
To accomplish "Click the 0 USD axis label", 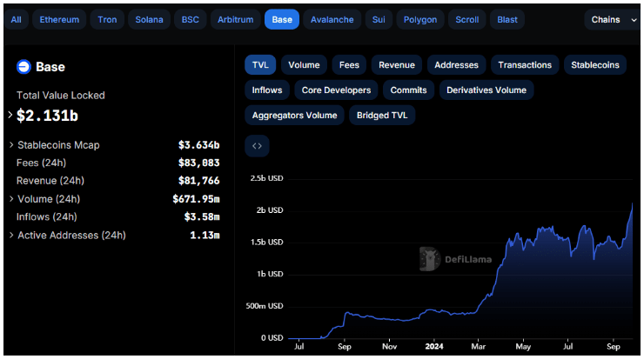I will click(x=272, y=338).
